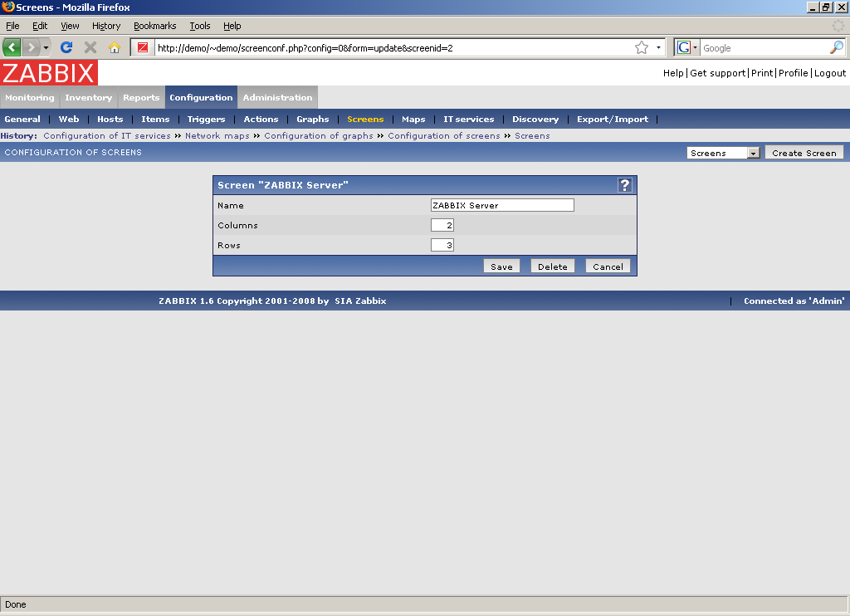Viewport: 850px width, 616px height.
Task: Open the Bookmarks menu
Action: (155, 26)
